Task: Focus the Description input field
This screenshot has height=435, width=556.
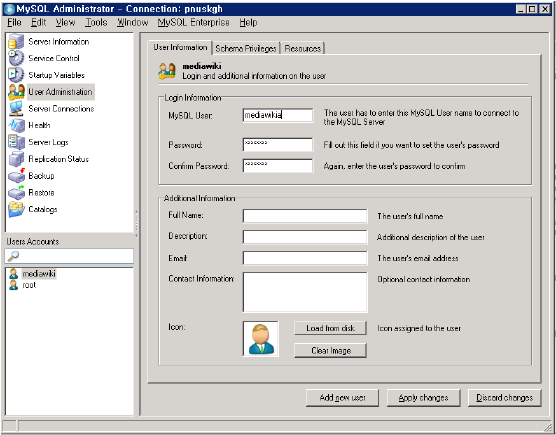Action: click(x=305, y=237)
